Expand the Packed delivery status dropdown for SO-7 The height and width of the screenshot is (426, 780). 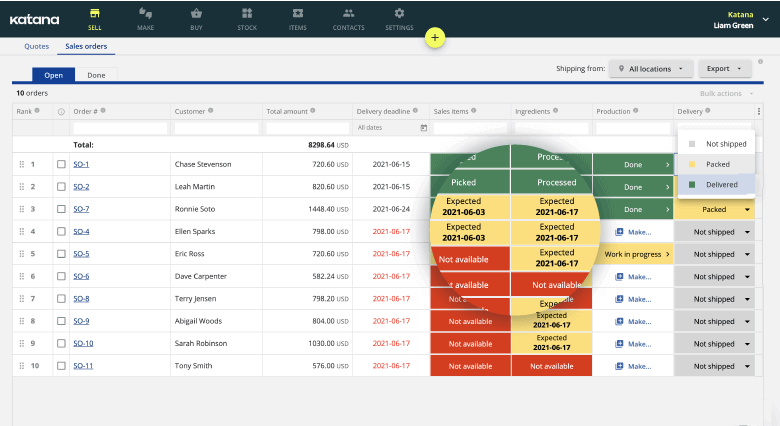(747, 210)
